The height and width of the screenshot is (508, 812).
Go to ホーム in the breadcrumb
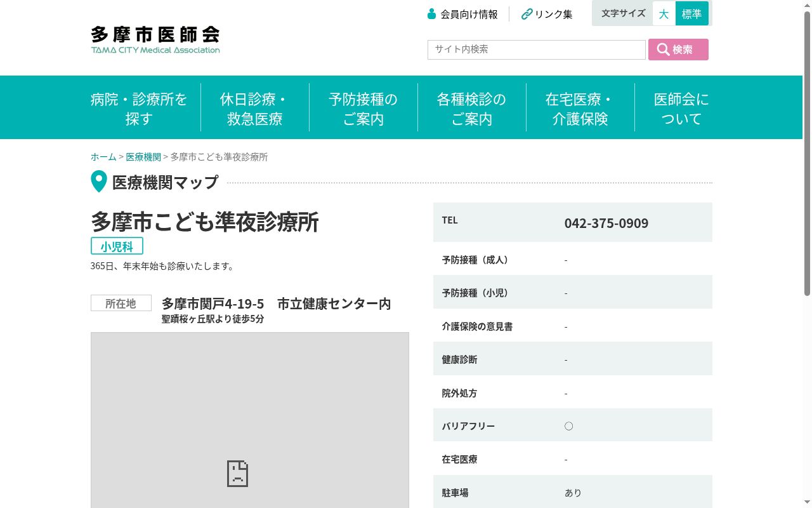103,157
